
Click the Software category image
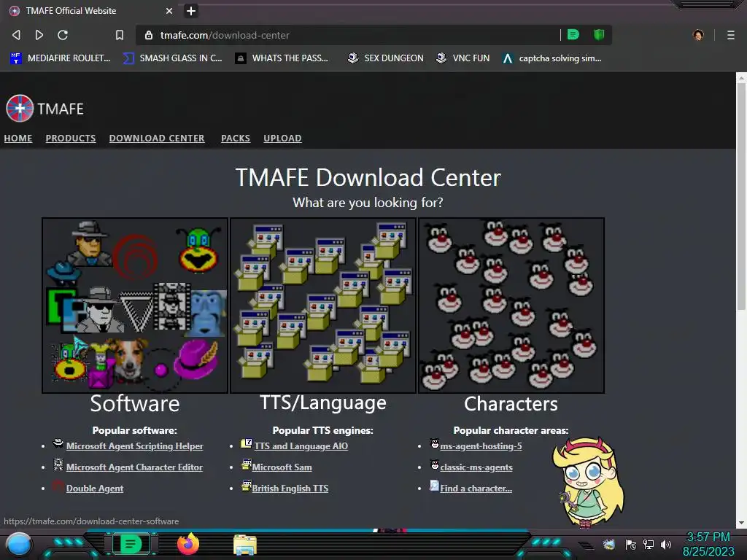point(135,306)
